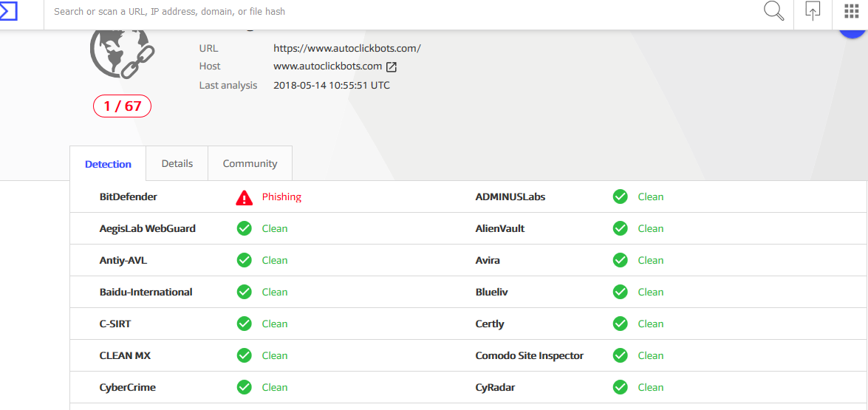Click the globe and chain URL icon
Image resolution: width=868 pixels, height=410 pixels.
point(123,55)
